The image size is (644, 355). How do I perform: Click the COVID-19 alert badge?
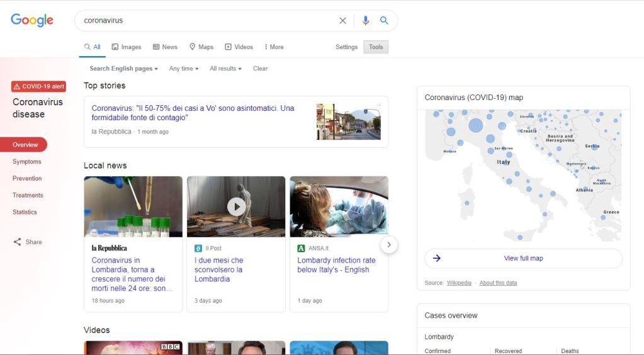[38, 86]
